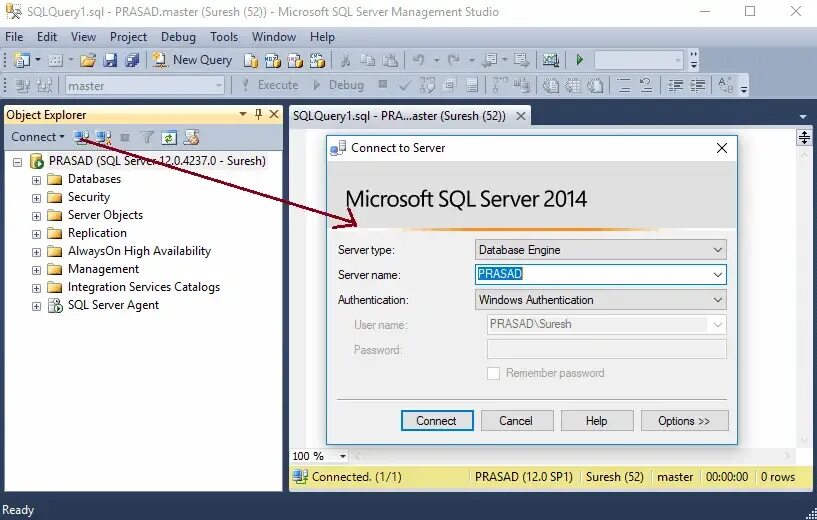
Task: Click the Undo arrow icon
Action: [418, 60]
